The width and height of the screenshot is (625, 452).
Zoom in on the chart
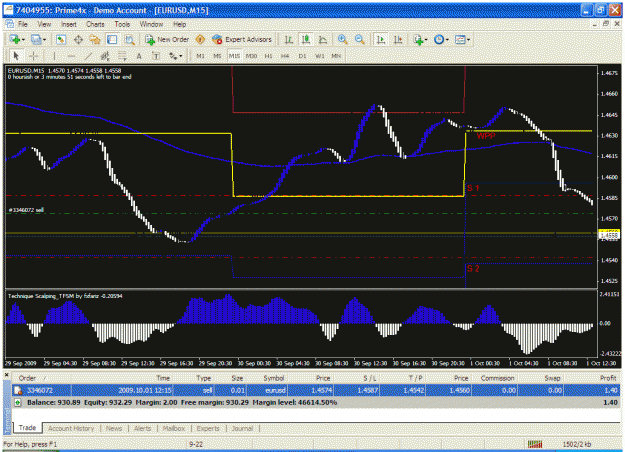(x=342, y=39)
